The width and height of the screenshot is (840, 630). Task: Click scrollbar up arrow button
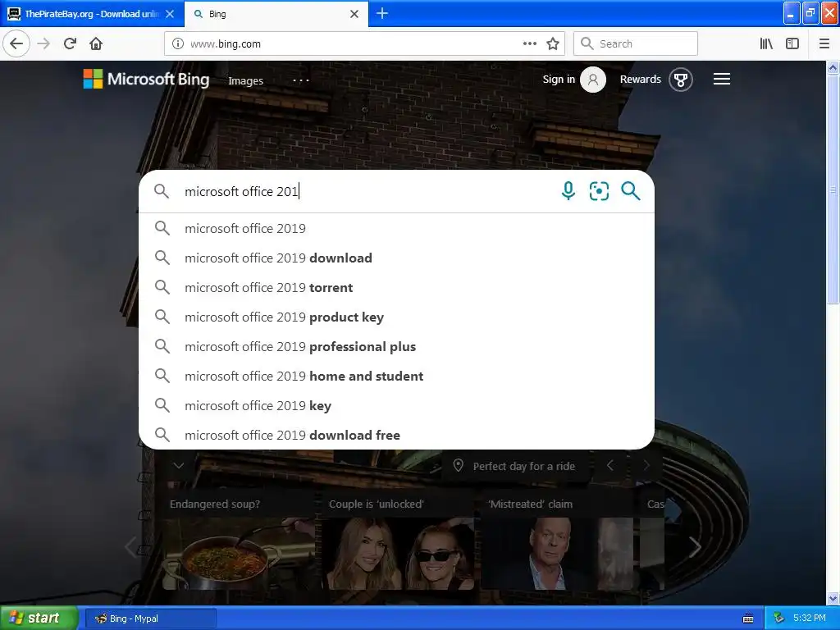click(x=833, y=67)
